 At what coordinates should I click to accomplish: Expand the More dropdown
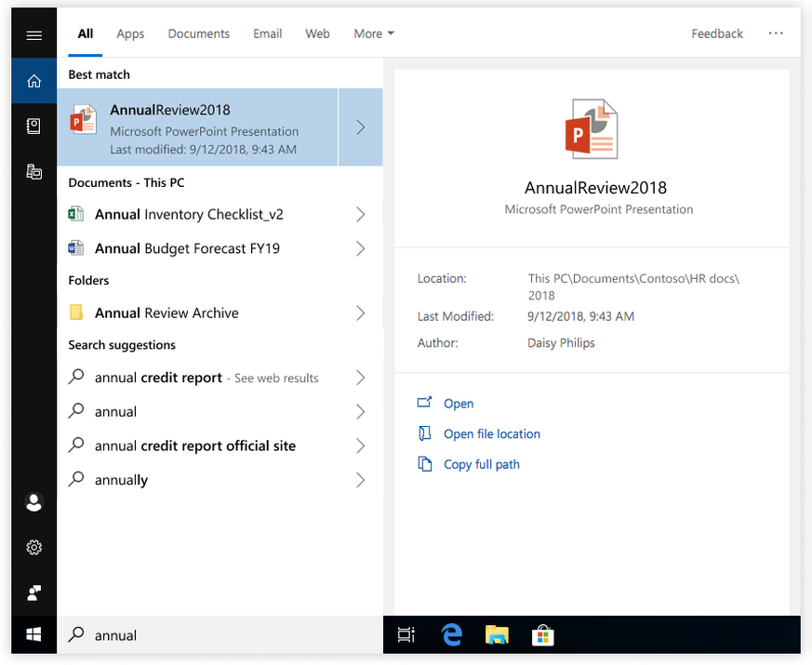click(374, 33)
